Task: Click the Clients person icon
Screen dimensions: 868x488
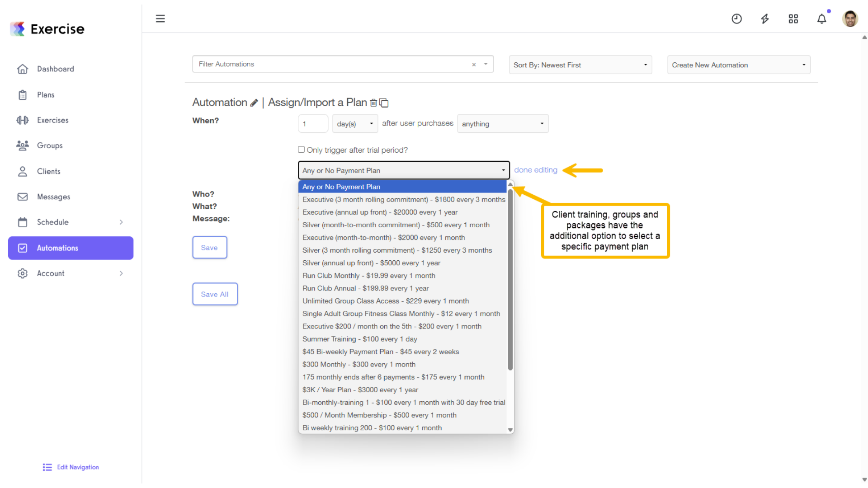Action: [x=23, y=171]
